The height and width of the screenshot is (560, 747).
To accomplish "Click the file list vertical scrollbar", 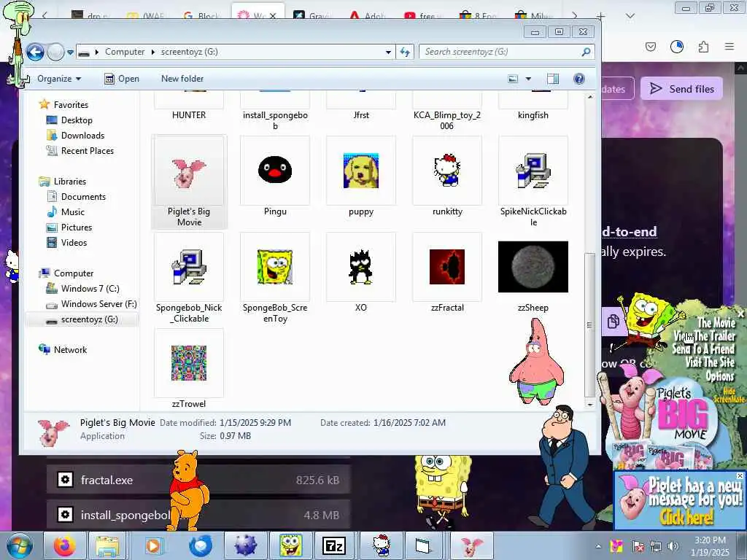I will click(589, 324).
